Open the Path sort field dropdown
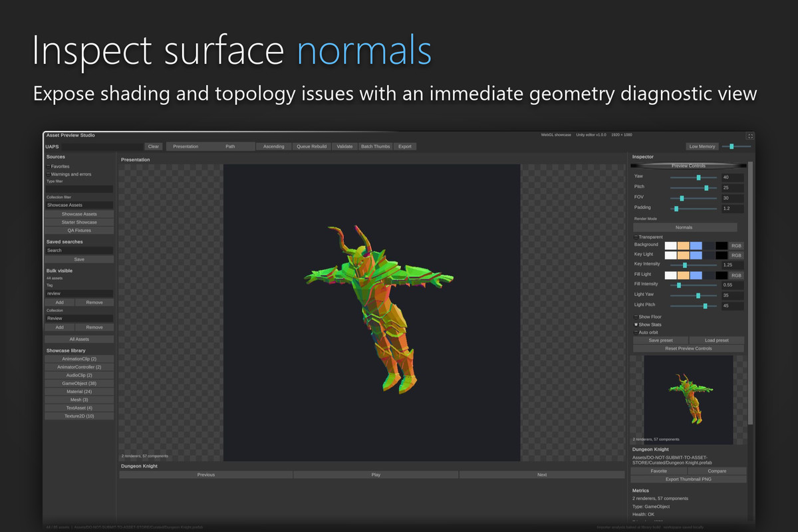 [x=230, y=146]
